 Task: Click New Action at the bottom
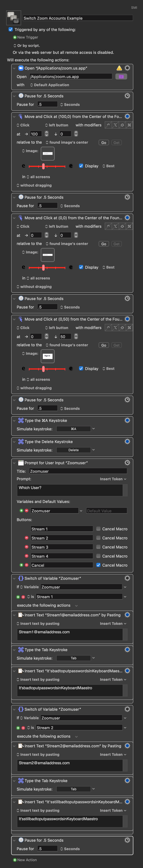pos(25,860)
